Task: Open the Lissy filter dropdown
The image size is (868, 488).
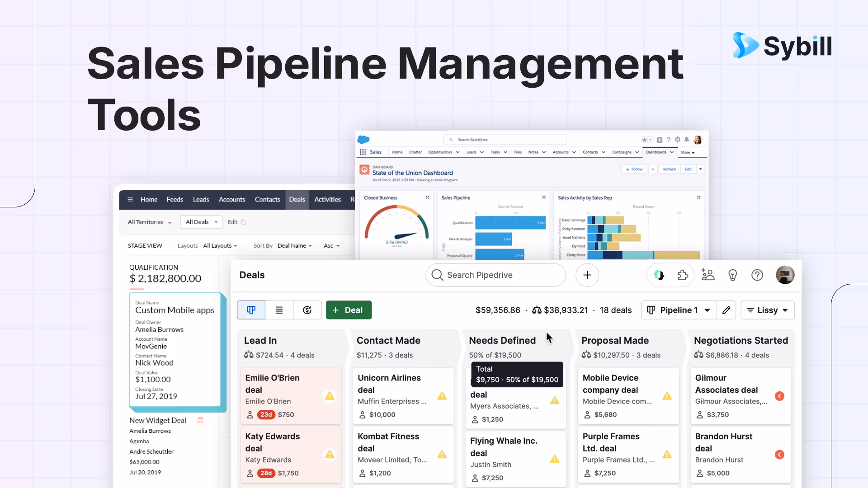Action: (x=768, y=310)
